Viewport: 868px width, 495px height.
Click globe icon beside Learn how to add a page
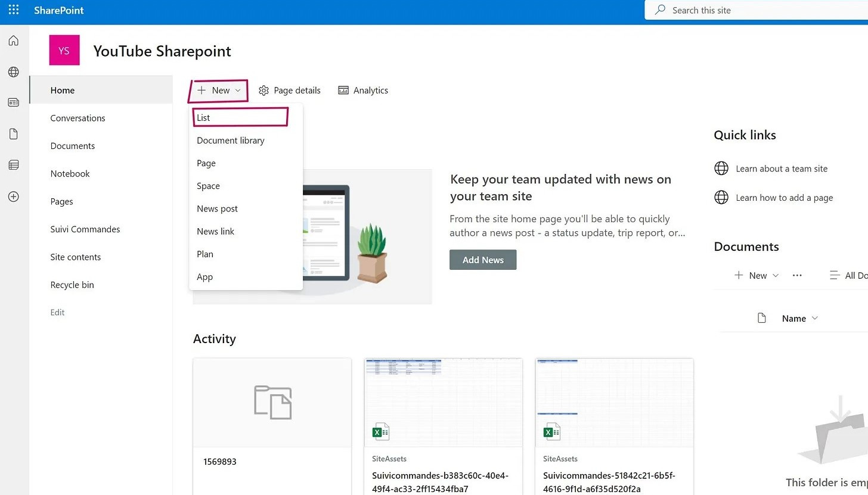tap(721, 197)
